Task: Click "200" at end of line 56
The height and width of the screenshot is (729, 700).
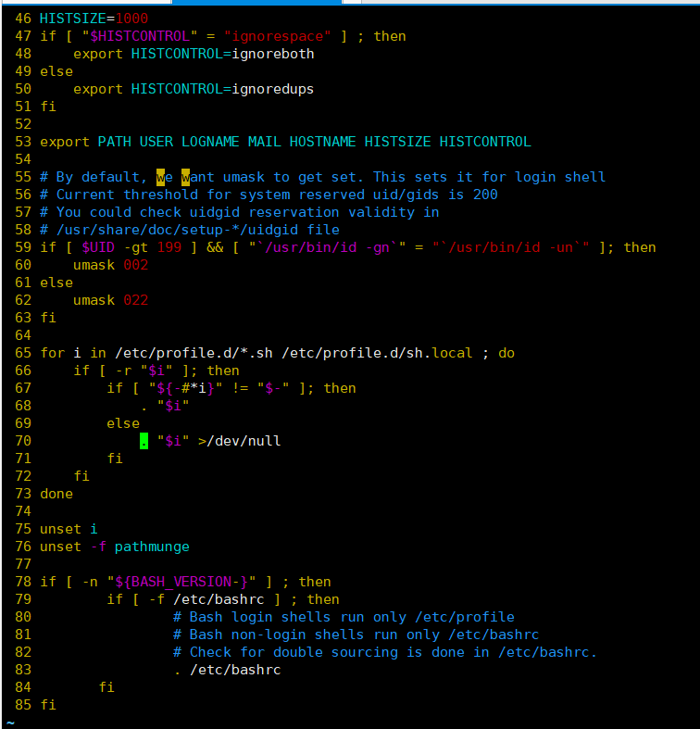Action: [x=485, y=195]
